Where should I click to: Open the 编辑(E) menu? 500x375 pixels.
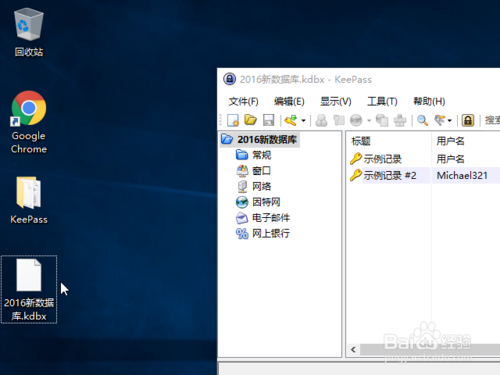point(289,101)
